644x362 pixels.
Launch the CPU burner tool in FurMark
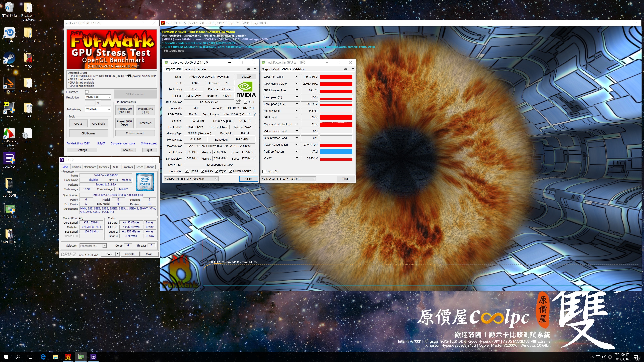click(88, 133)
